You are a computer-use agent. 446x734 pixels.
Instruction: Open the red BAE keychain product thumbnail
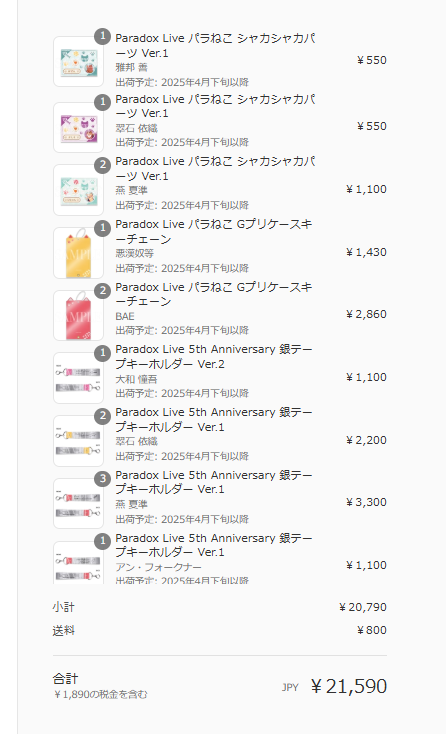[78, 316]
